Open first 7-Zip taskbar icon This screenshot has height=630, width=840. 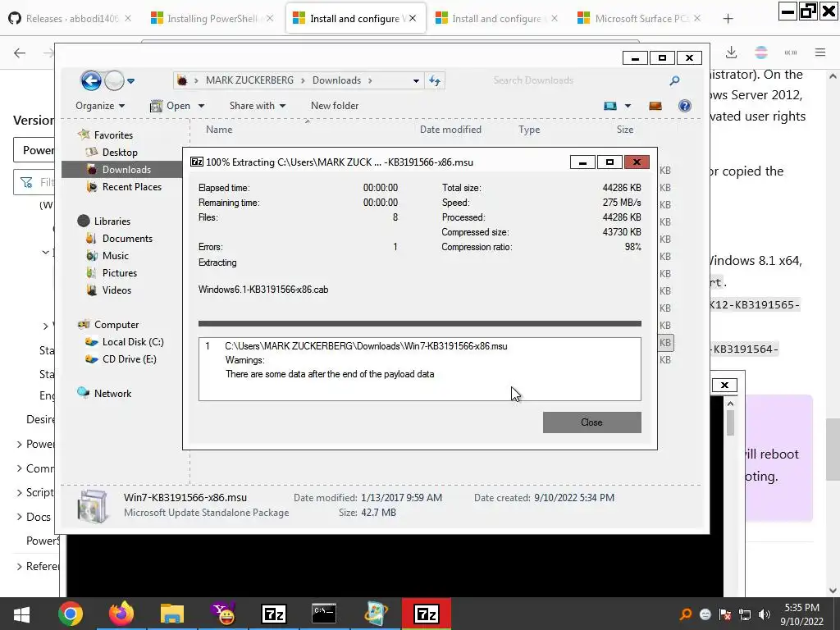274,614
